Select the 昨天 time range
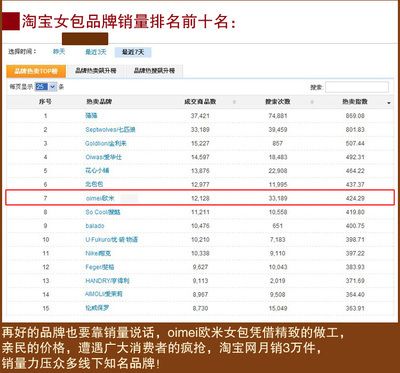The height and width of the screenshot is (373, 400). pyautogui.click(x=59, y=52)
